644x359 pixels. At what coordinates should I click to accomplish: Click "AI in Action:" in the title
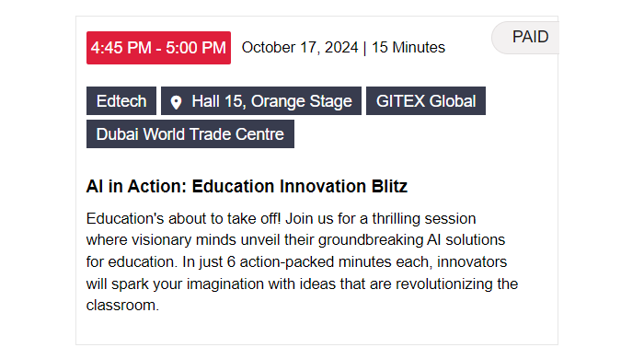pyautogui.click(x=136, y=187)
